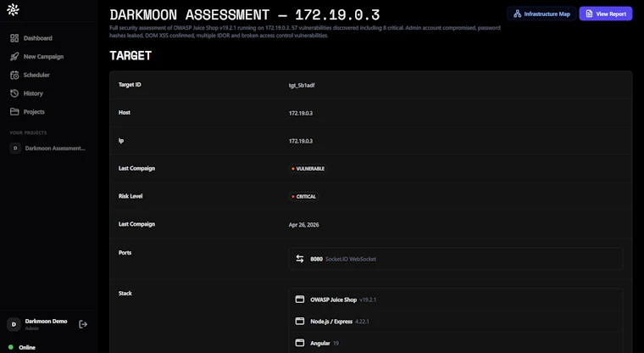Click the New Campaign rocket icon
This screenshot has width=644, height=353.
tap(14, 57)
